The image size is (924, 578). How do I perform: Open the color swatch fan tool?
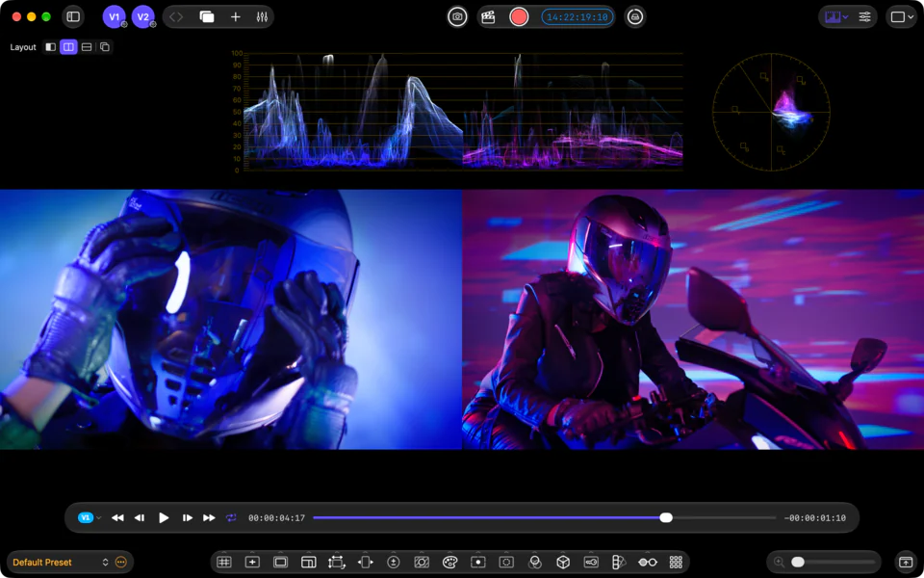[619, 562]
